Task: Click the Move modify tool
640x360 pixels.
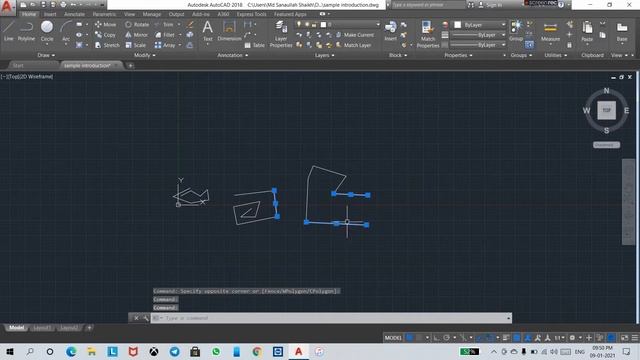Action: (105, 24)
